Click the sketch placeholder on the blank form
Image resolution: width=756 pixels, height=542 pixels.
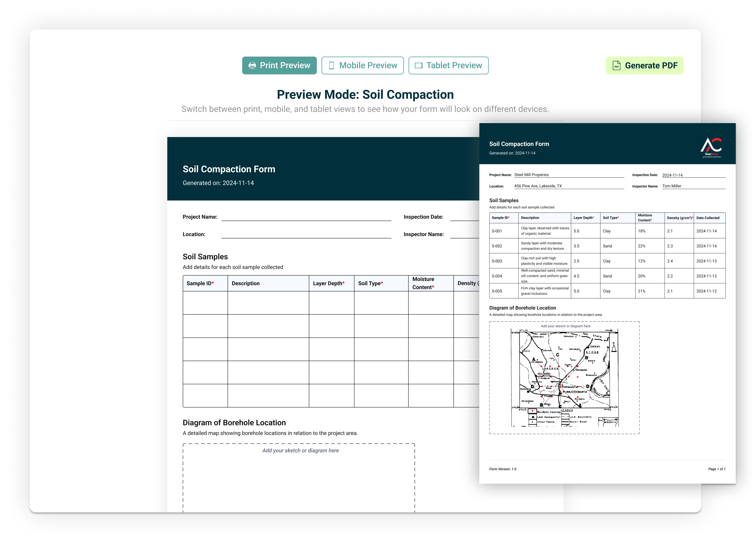pyautogui.click(x=300, y=450)
